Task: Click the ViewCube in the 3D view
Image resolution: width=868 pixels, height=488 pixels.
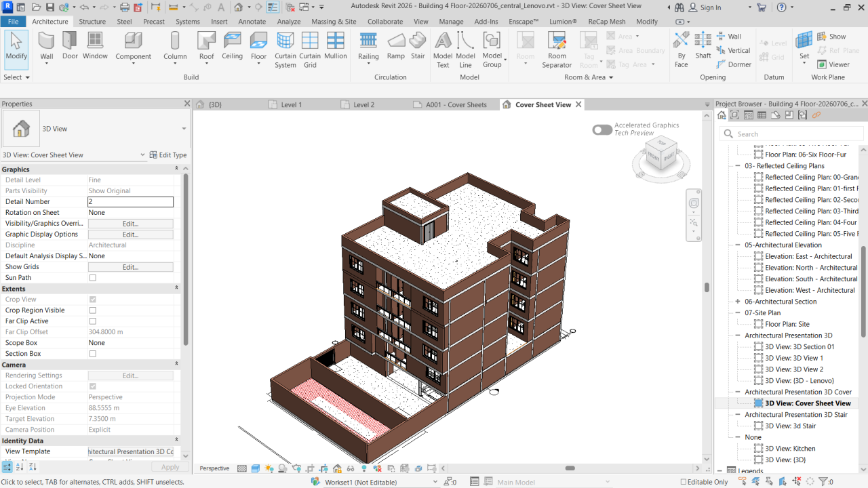Action: [x=660, y=153]
